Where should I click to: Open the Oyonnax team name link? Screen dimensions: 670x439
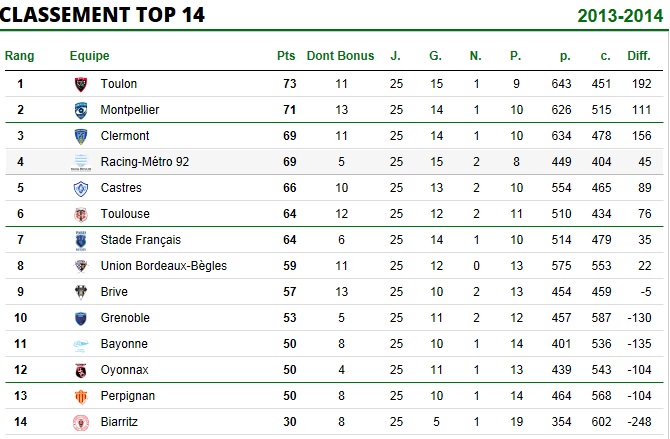point(124,370)
